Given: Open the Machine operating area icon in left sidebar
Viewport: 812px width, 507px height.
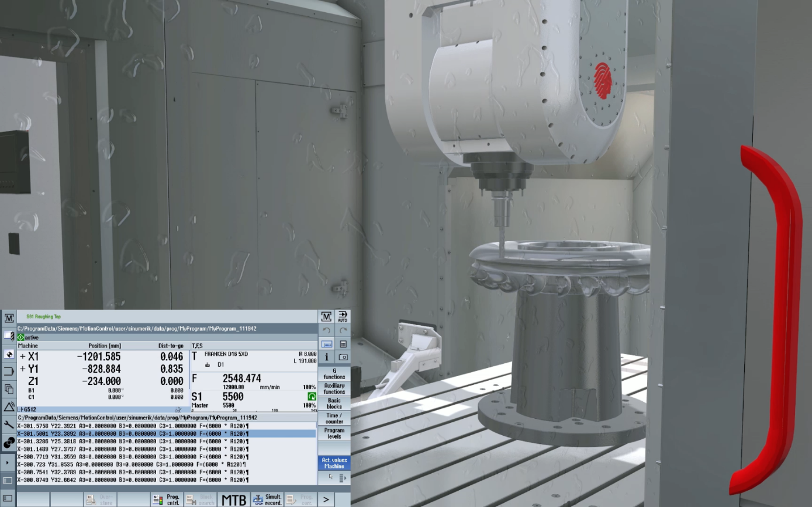Looking at the screenshot, I should click(9, 318).
